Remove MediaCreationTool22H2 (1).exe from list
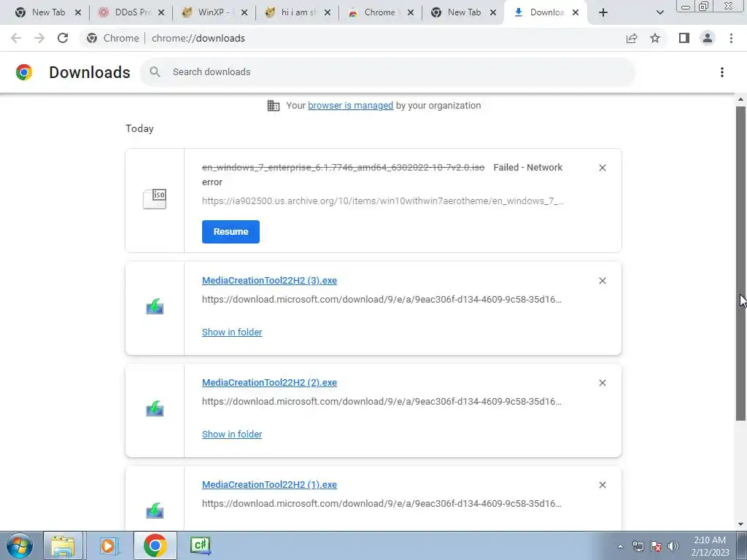This screenshot has width=747, height=560. click(602, 485)
